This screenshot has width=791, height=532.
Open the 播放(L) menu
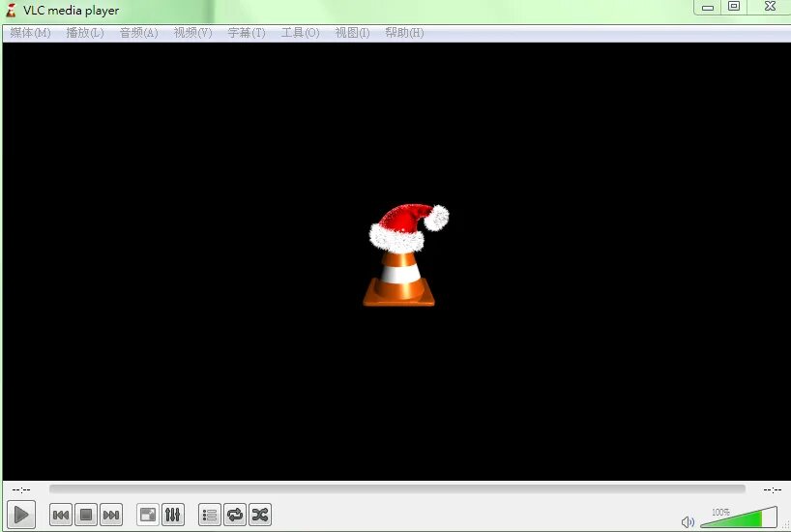pos(85,33)
